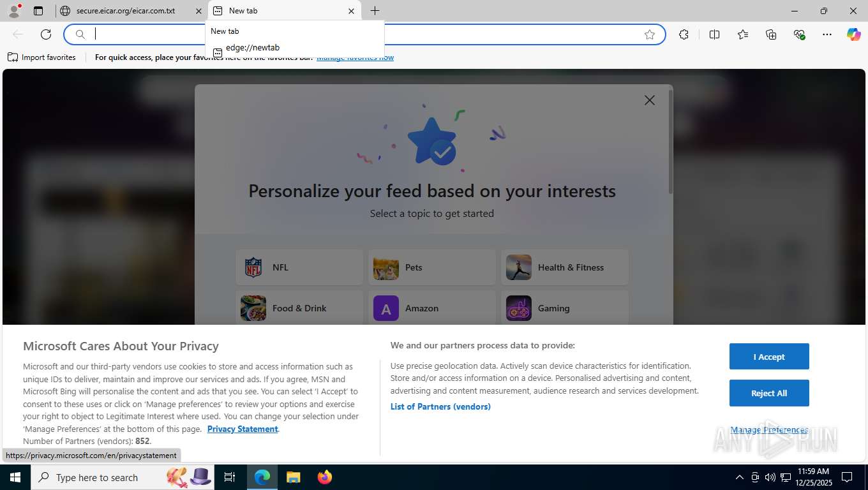
Task: Open the Collections icon
Action: coord(771,34)
